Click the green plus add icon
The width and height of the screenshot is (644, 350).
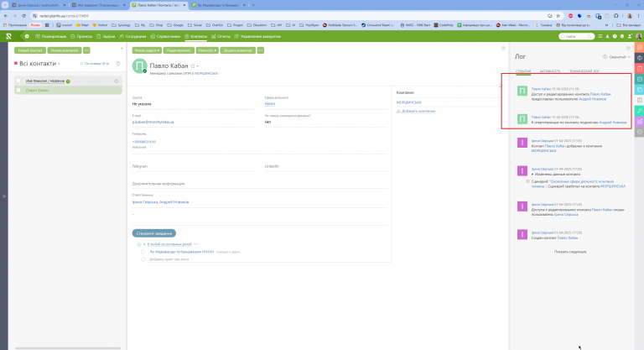(x=27, y=36)
